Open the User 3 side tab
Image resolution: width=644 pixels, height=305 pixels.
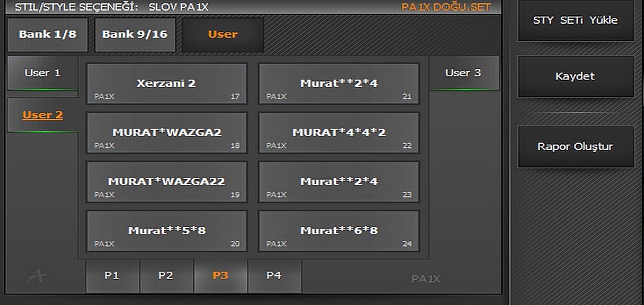(463, 73)
